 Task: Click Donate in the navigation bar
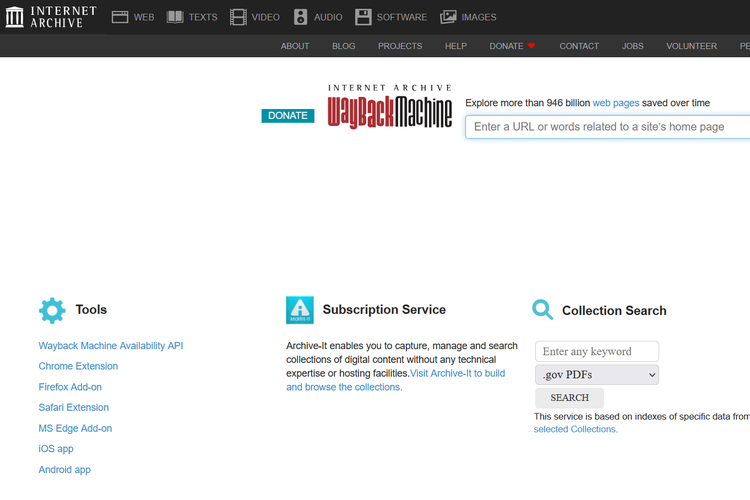(506, 46)
